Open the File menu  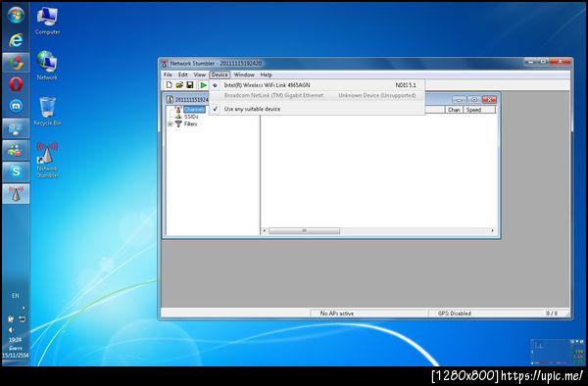point(168,74)
